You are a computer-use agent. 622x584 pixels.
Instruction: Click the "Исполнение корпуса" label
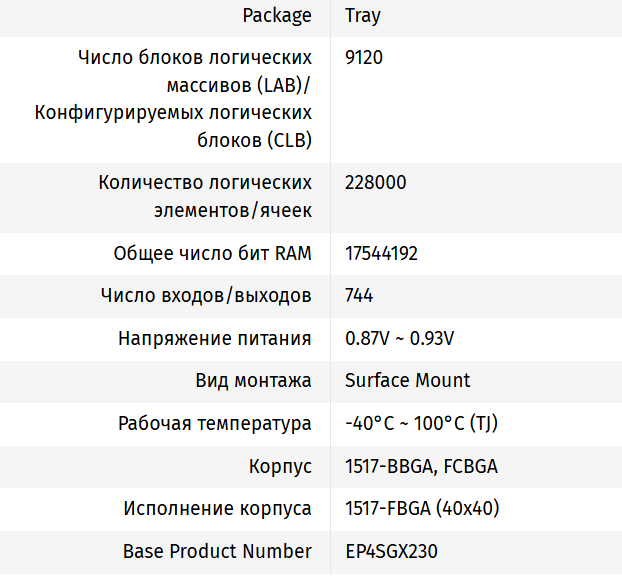click(218, 509)
